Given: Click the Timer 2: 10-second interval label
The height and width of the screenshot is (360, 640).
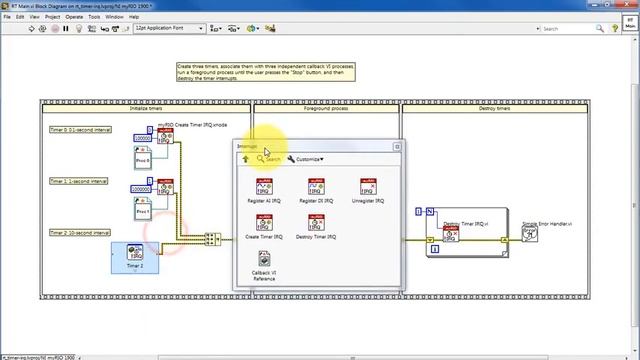Looking at the screenshot, I should tap(80, 233).
